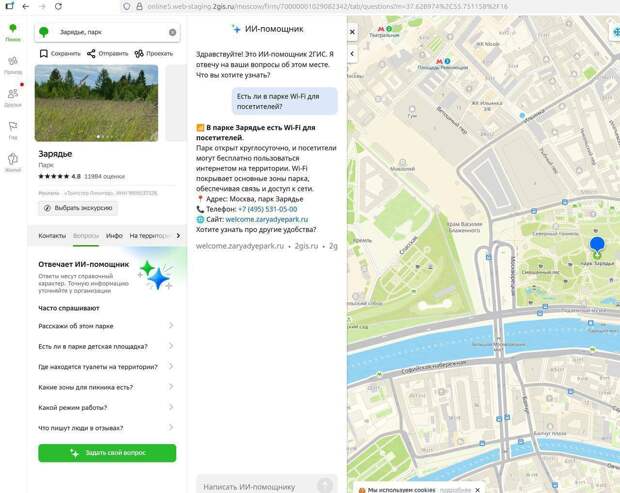Image resolution: width=620 pixels, height=493 pixels.
Task: Switch to the Инфо tab
Action: [114, 235]
